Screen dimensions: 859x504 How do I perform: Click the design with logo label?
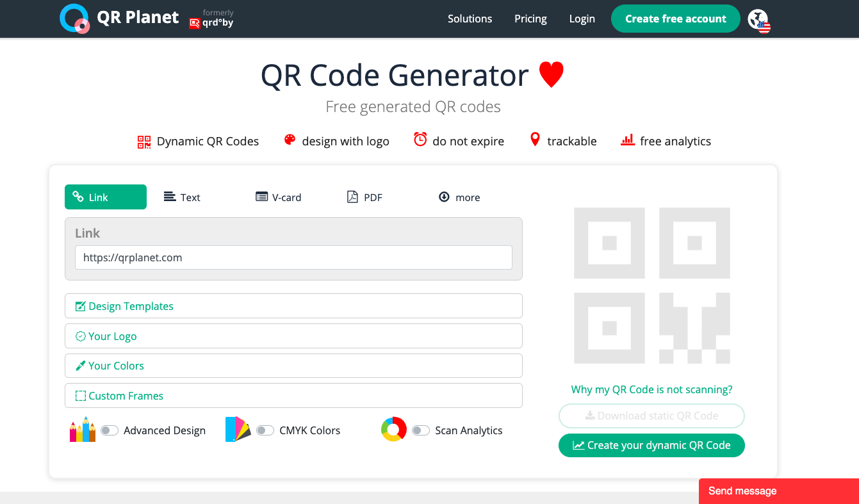tap(345, 142)
